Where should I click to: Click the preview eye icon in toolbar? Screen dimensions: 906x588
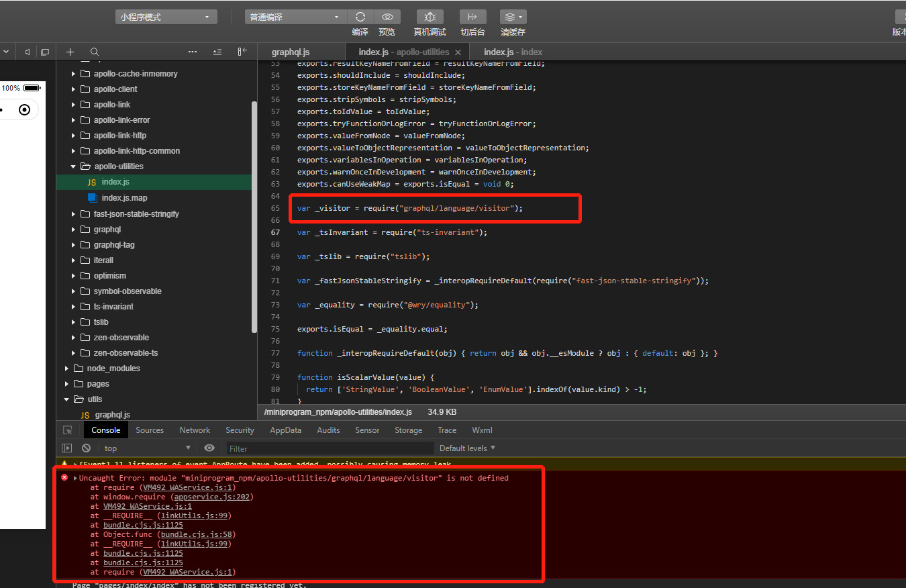click(387, 17)
